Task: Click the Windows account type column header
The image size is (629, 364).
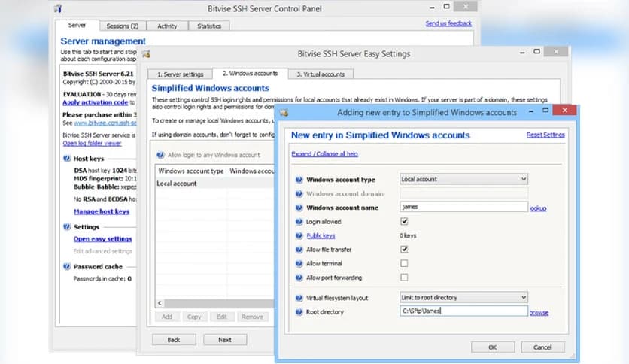Action: tap(190, 171)
